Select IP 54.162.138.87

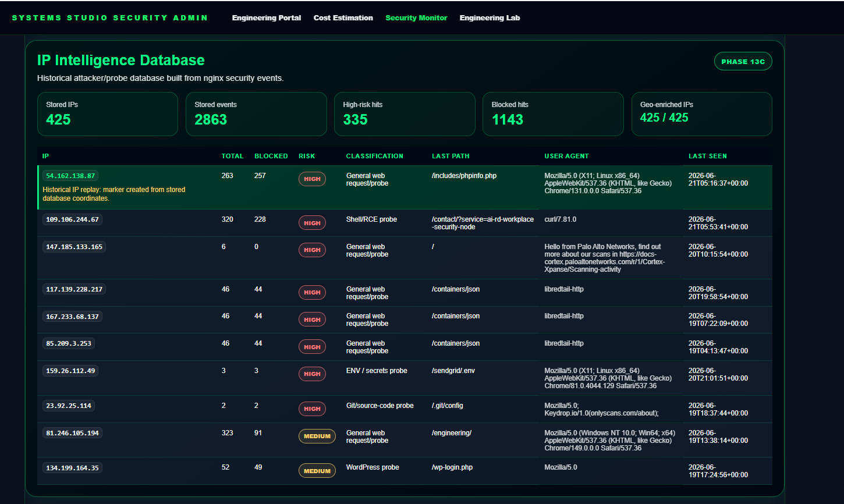(70, 176)
